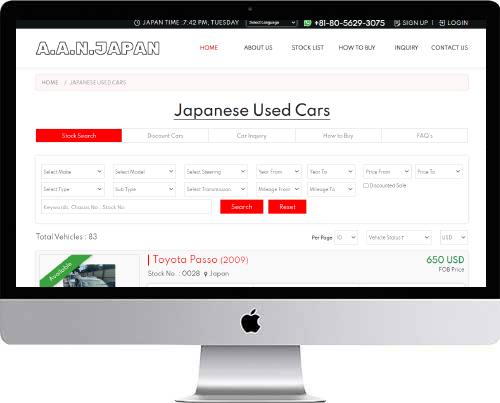Go to HOME in the navigation menu
Screen dimensions: 500x403
[x=209, y=48]
